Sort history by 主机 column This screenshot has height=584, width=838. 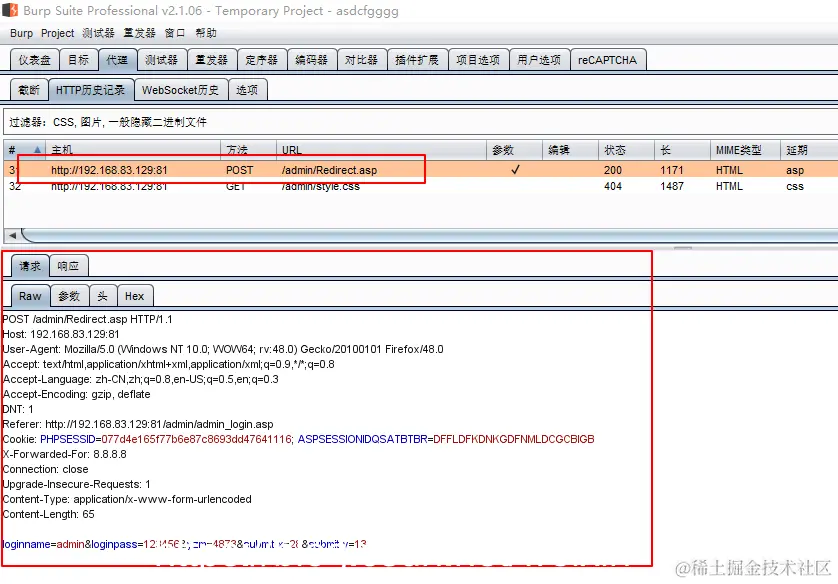(x=133, y=150)
